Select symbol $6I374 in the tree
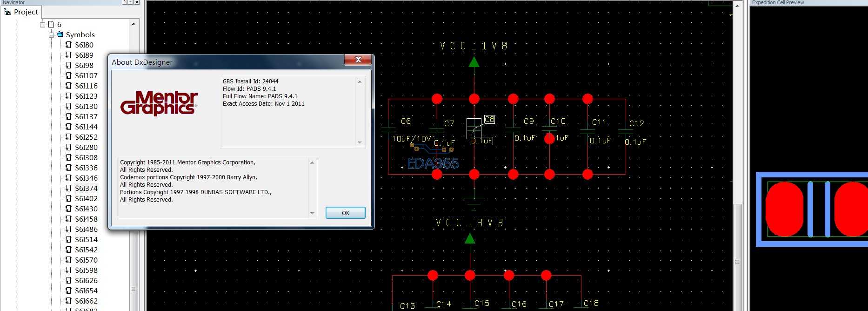Screen dimensions: 868x311 pos(86,189)
